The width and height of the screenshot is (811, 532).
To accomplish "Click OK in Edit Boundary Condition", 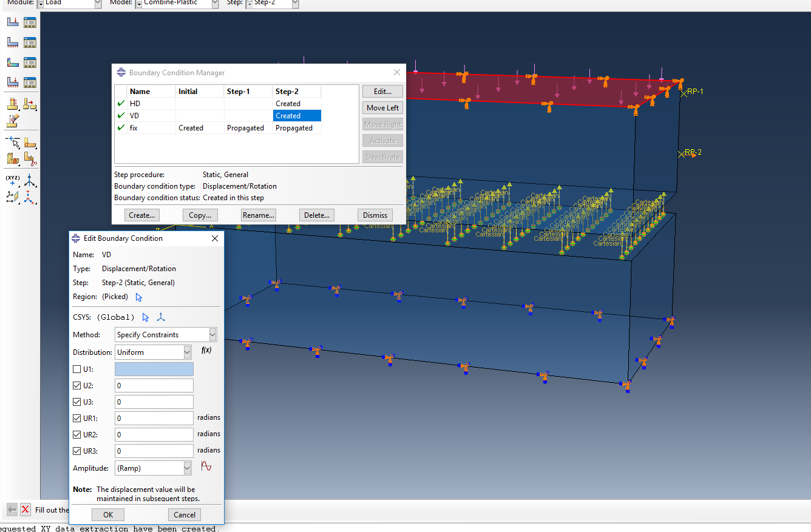I will coord(108,514).
